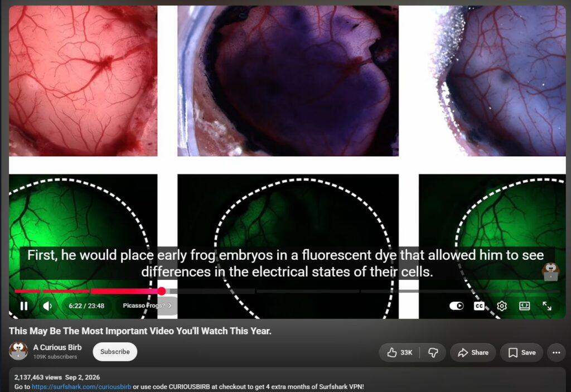Viewport: 571px width, 392px height.
Task: Toggle the autoplay switch
Action: [x=456, y=306]
